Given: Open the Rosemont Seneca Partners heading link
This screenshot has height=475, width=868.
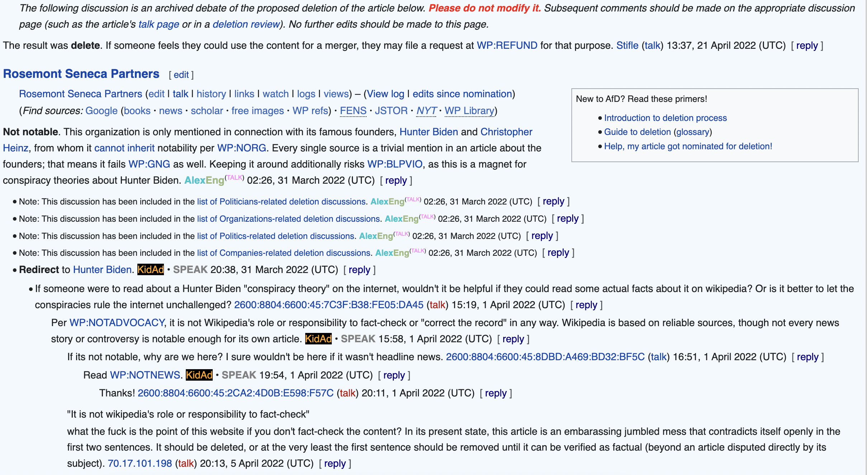Looking at the screenshot, I should [x=81, y=74].
